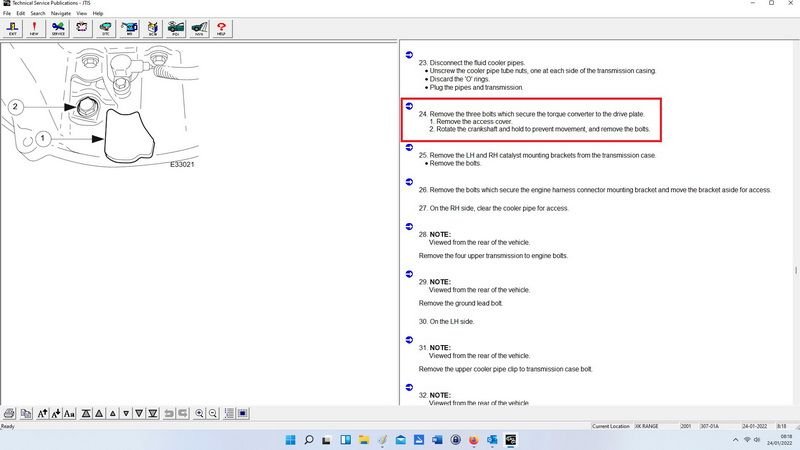Decrease text size with A down-arrow icon
800x450 pixels.
56,413
